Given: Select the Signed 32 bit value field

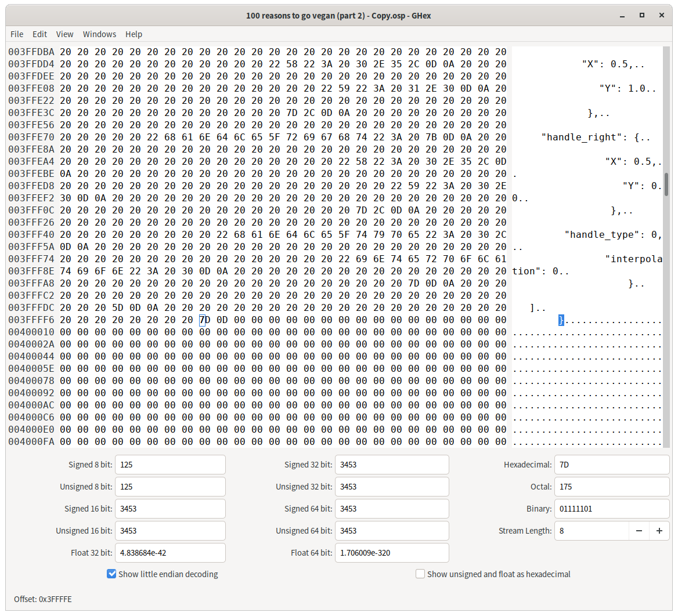Looking at the screenshot, I should [x=392, y=465].
